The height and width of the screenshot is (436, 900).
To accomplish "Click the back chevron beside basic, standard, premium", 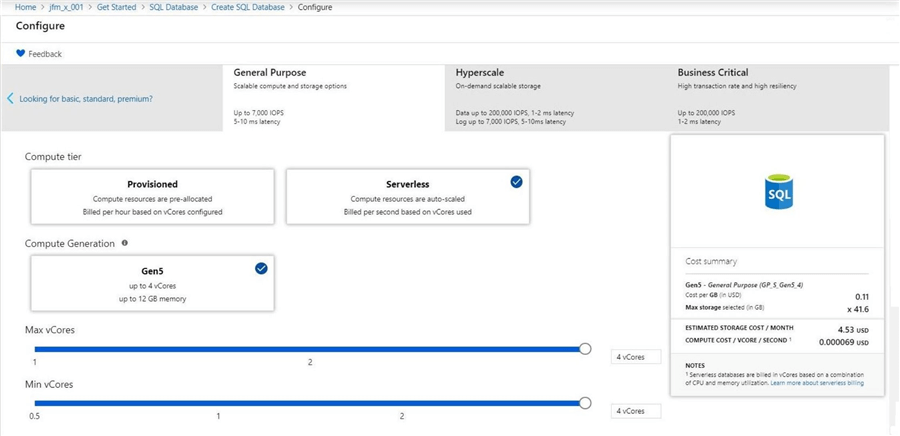I will point(10,99).
